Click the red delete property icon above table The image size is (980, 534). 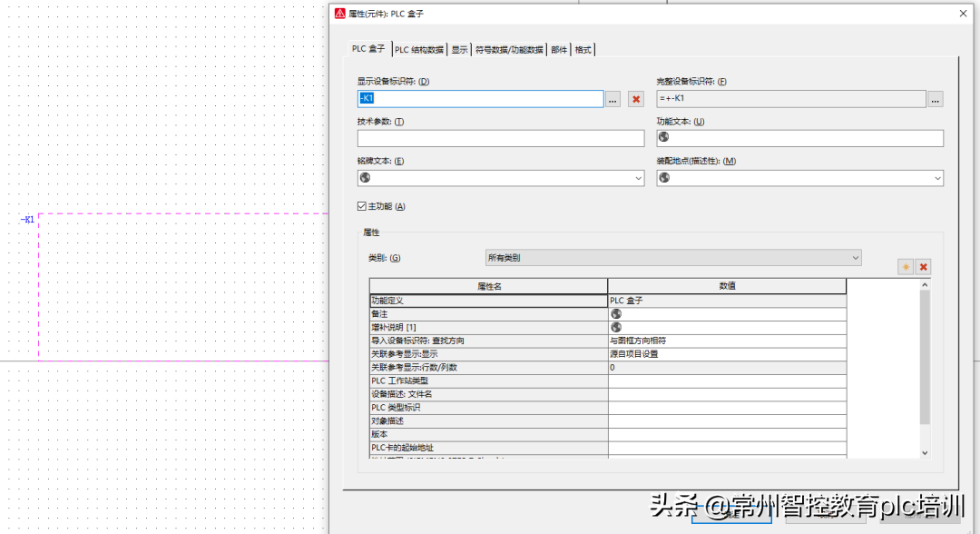[x=924, y=267]
